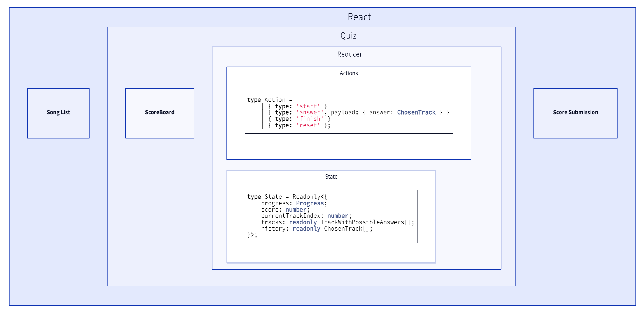The image size is (644, 318).
Task: Select the ScoreBoard box
Action: 159,113
